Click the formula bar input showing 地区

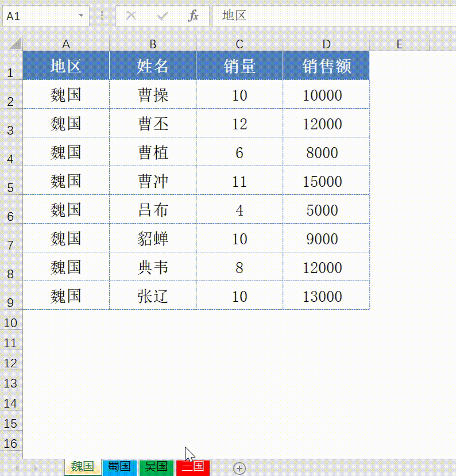tap(333, 16)
